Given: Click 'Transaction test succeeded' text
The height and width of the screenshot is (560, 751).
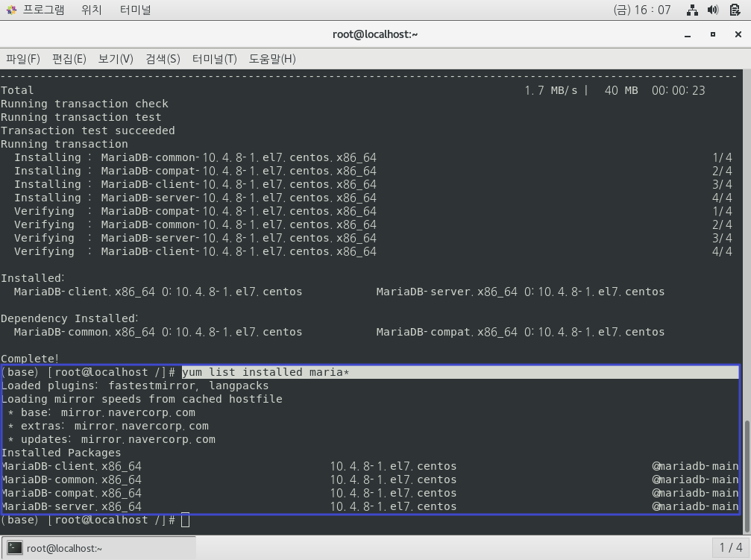Looking at the screenshot, I should click(x=88, y=130).
